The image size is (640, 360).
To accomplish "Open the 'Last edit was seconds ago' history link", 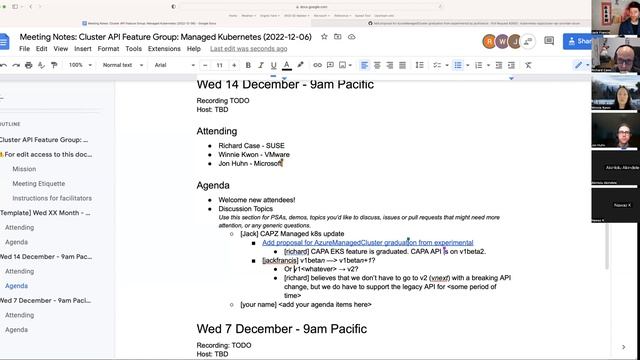I will pos(249,49).
